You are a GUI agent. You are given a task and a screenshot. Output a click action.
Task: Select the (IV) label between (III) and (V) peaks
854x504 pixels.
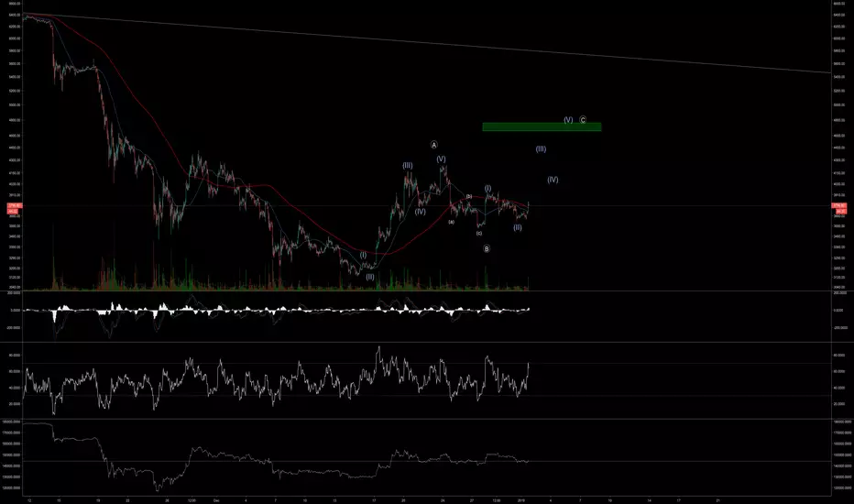click(x=420, y=212)
